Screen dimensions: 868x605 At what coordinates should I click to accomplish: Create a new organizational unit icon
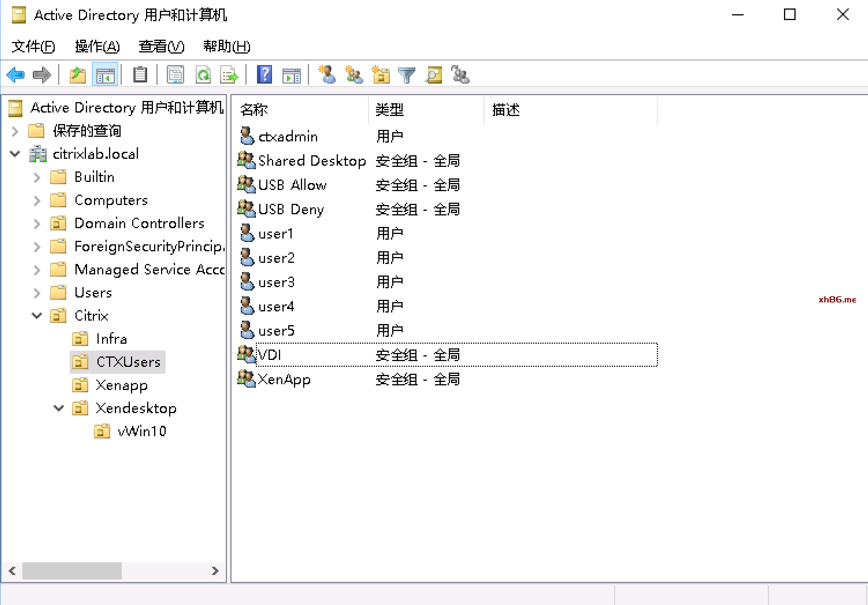pyautogui.click(x=381, y=75)
